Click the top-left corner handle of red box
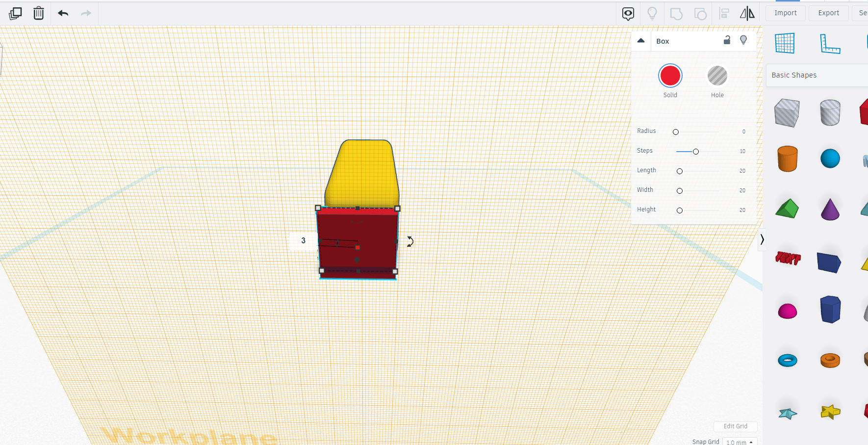This screenshot has height=445, width=868. coord(318,208)
